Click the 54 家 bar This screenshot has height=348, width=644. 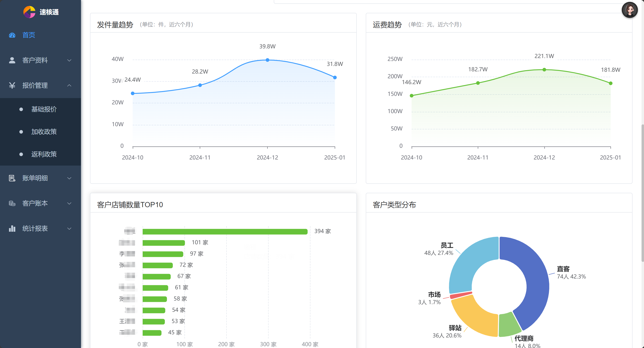click(x=154, y=310)
